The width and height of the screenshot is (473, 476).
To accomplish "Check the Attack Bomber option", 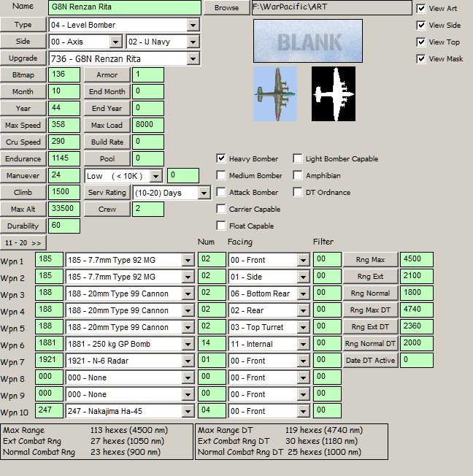I will (x=221, y=192).
